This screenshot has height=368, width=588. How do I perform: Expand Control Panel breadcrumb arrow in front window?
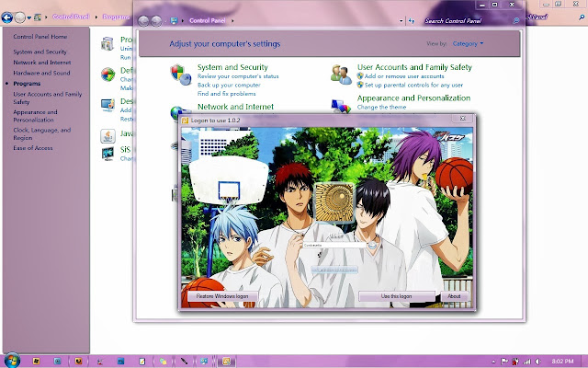coord(232,20)
